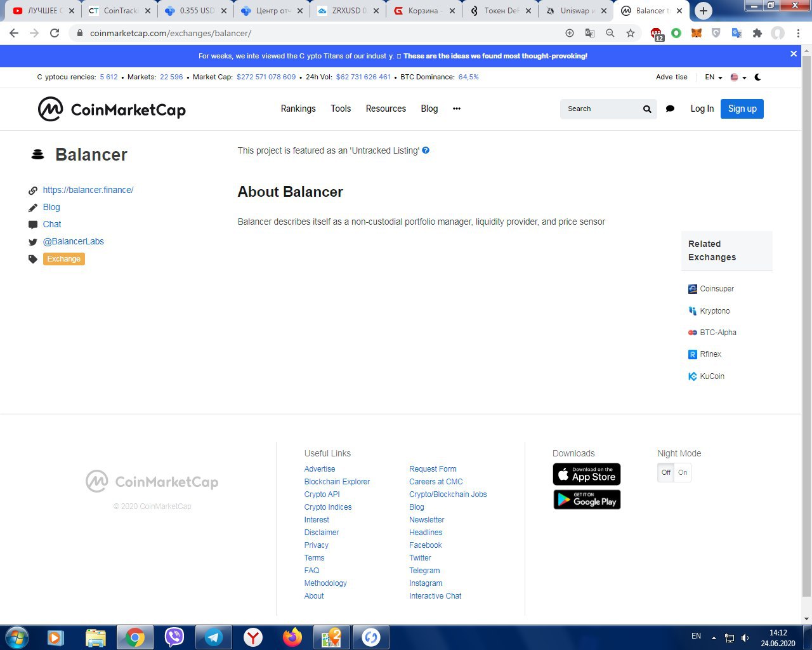
Task: Open the chat bubble icon near Log In
Action: point(670,109)
